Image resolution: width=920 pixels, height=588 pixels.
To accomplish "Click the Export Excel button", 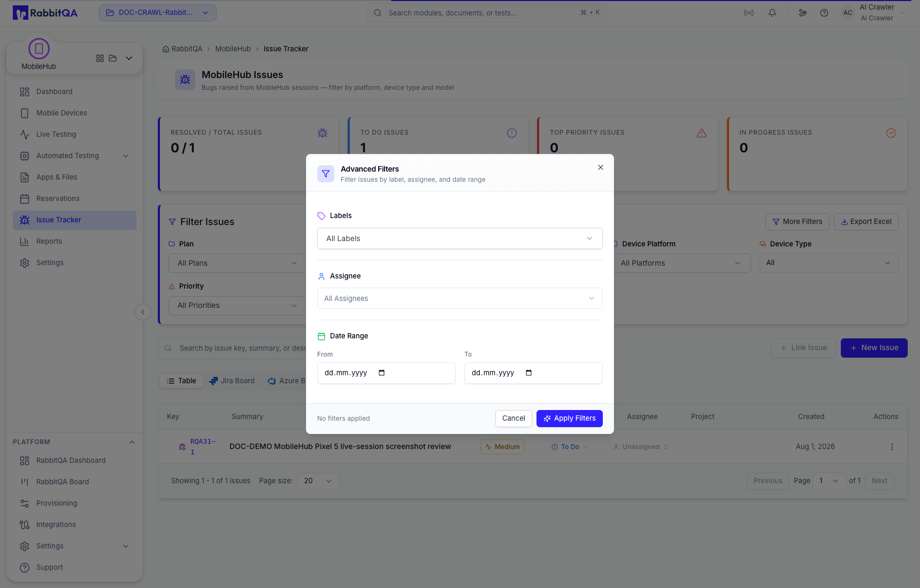I will point(866,222).
